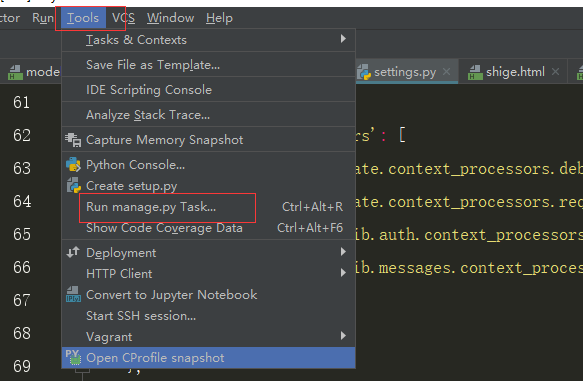
Task: Click the Deployment arrows icon
Action: 73,252
